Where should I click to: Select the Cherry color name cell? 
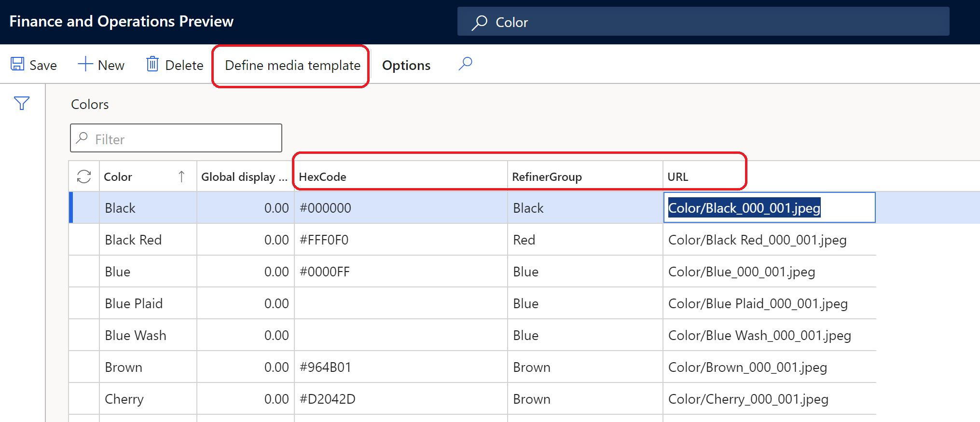pyautogui.click(x=148, y=399)
